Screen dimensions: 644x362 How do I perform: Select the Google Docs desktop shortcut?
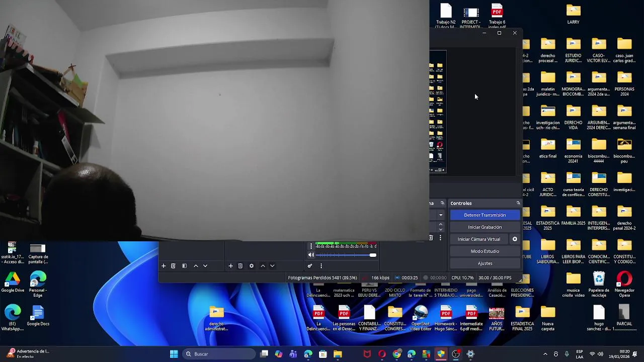pos(38,316)
